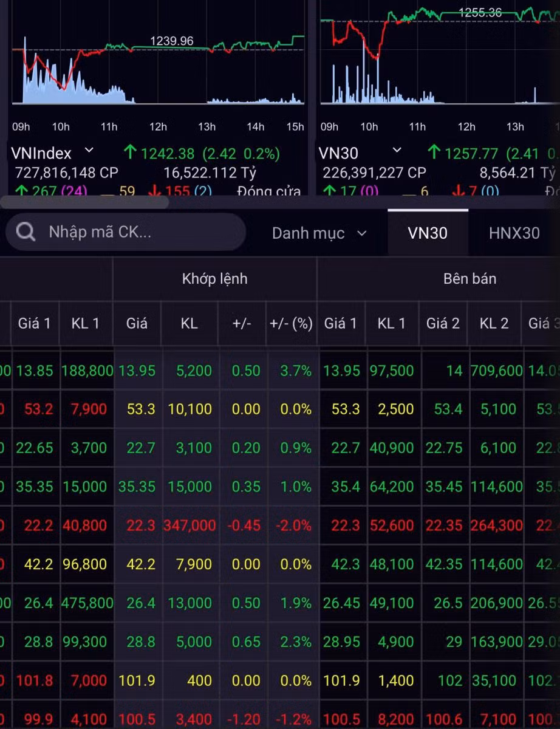Expand the VN30 chart index selector chevron

(x=397, y=149)
